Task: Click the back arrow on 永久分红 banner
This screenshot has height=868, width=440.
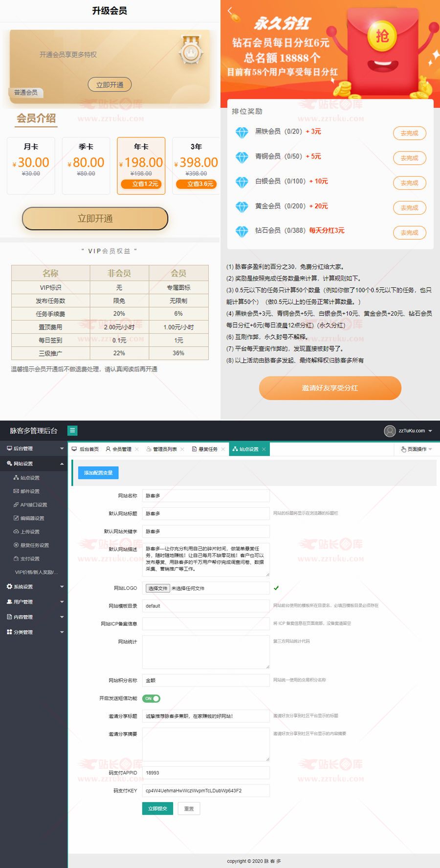Action: coord(230,11)
